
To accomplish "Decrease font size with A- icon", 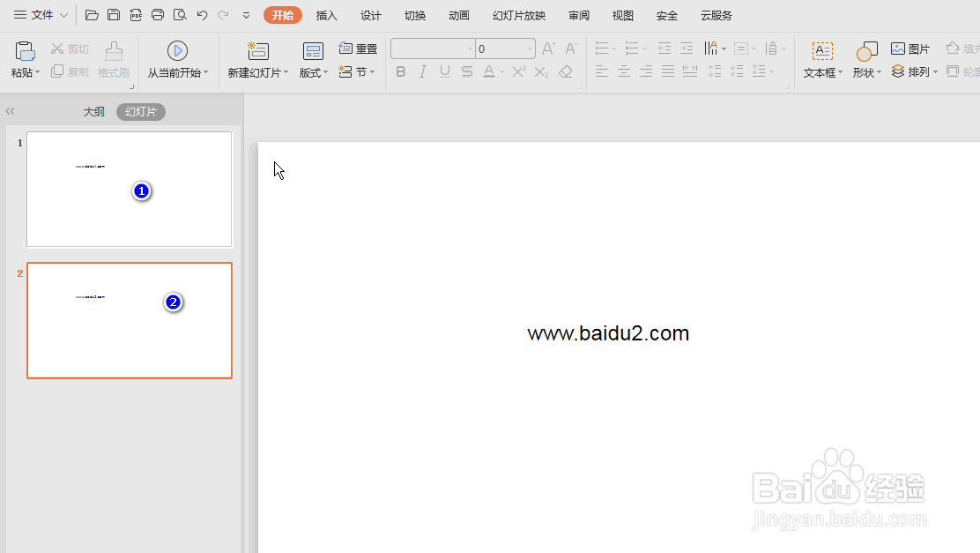I will pyautogui.click(x=571, y=49).
